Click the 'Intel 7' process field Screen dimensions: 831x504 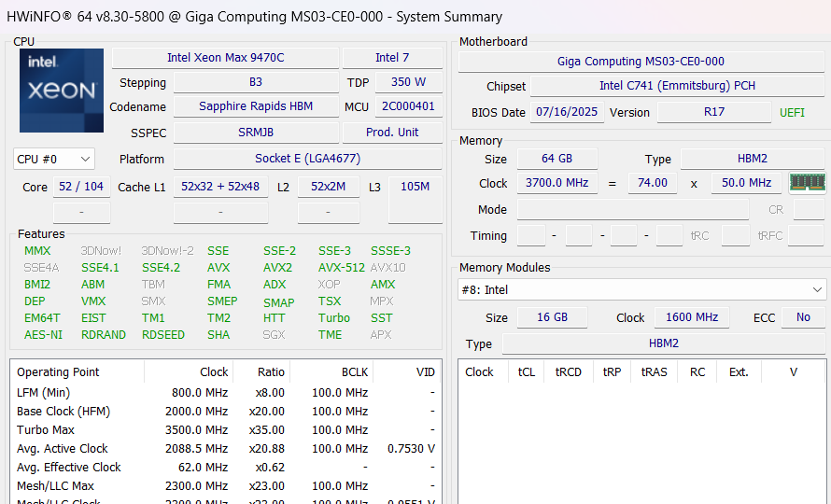click(x=392, y=58)
